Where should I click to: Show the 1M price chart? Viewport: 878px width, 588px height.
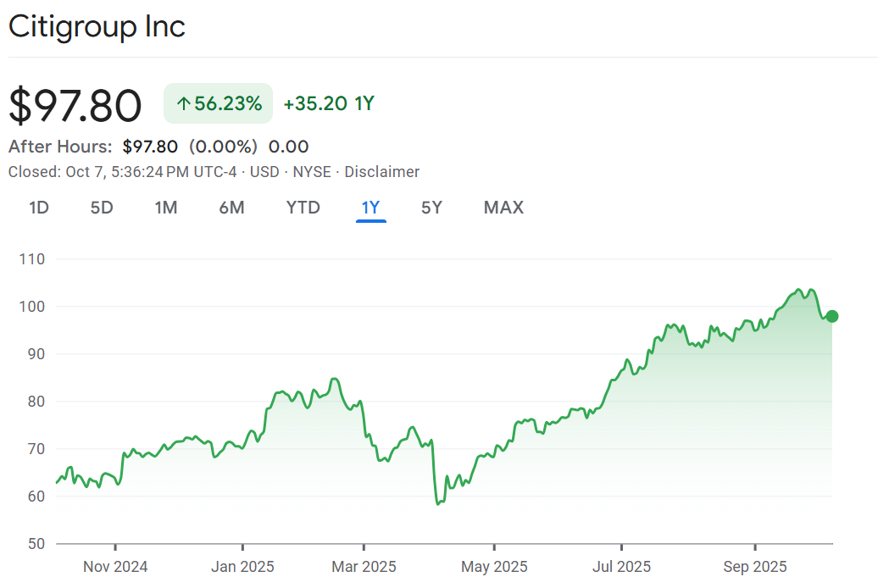coord(166,208)
